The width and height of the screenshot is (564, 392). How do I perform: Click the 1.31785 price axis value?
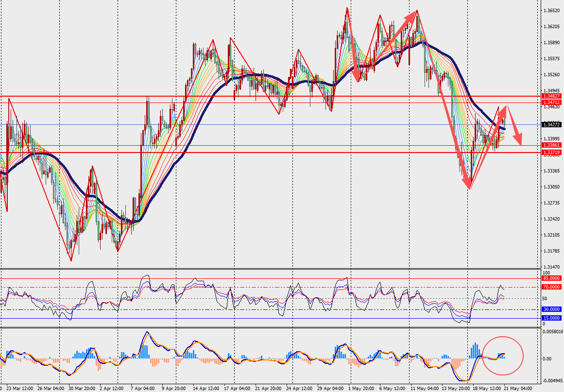click(552, 251)
